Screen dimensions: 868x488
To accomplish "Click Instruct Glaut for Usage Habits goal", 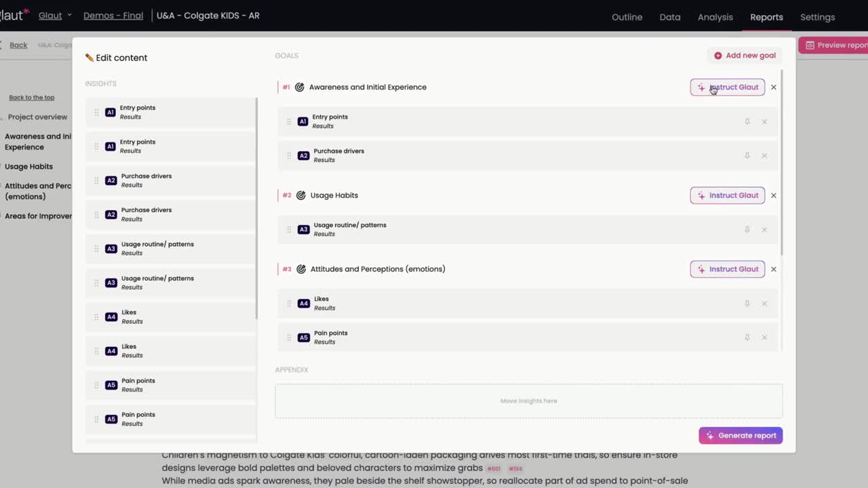I will coord(728,195).
